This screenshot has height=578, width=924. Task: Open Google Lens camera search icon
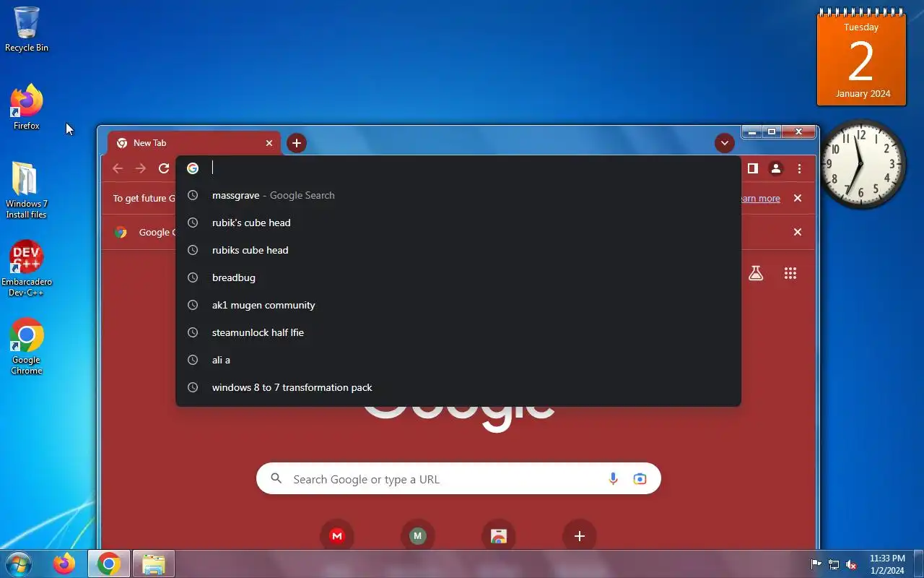pyautogui.click(x=640, y=479)
